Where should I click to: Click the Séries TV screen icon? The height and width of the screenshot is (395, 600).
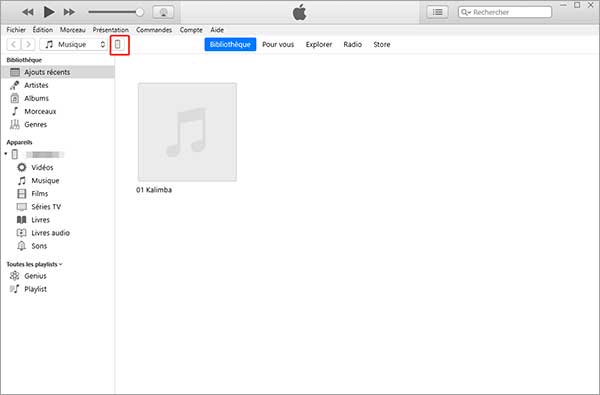22,207
